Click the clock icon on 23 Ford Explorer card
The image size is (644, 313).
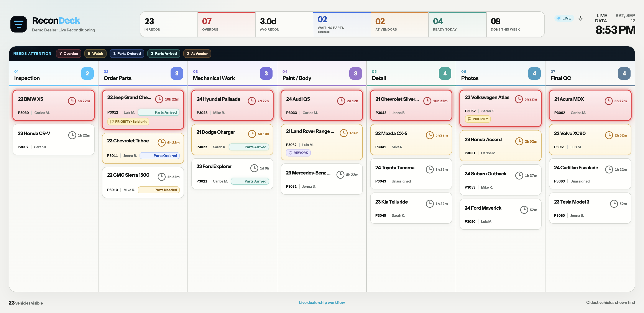click(254, 168)
